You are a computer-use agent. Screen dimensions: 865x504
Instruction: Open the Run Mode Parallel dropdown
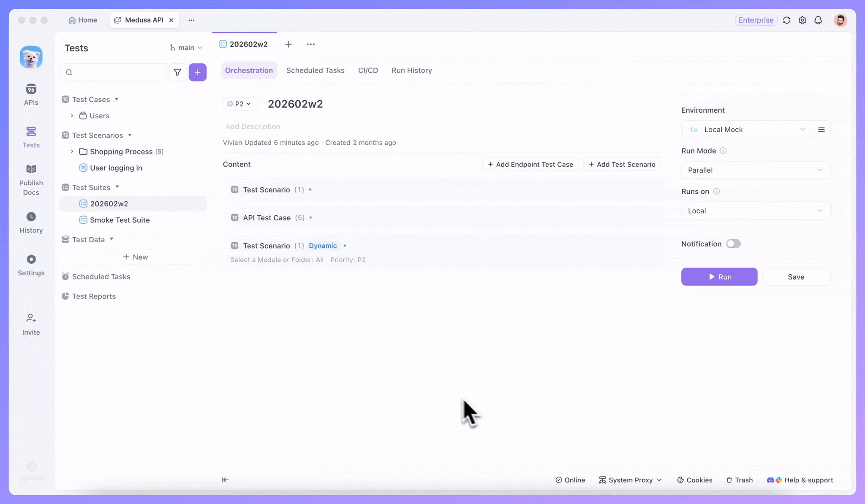pos(756,170)
